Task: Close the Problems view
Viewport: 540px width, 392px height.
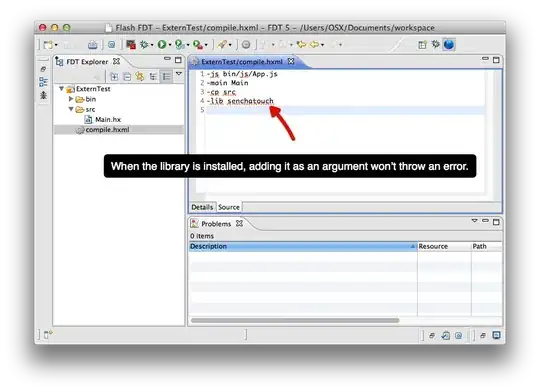Action: point(239,224)
